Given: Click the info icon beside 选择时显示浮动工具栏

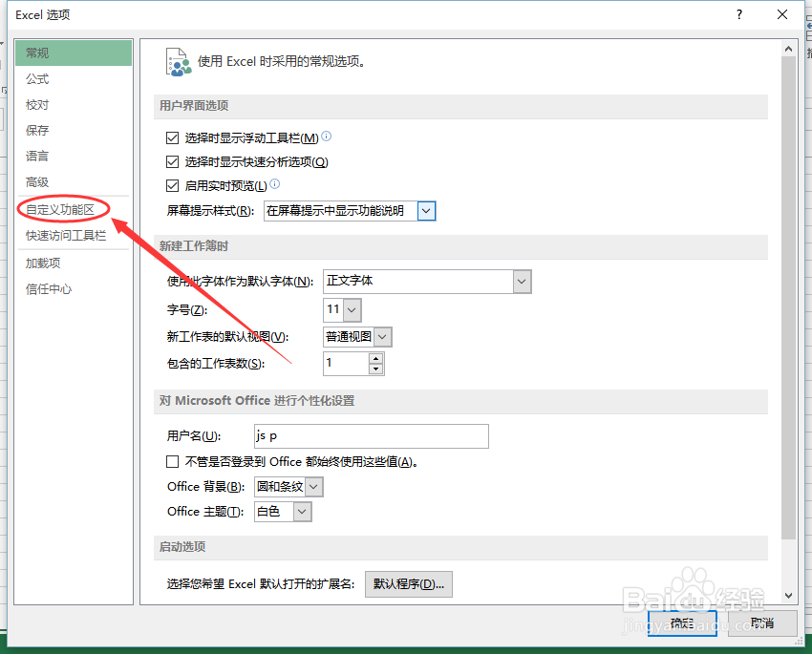Looking at the screenshot, I should click(327, 137).
